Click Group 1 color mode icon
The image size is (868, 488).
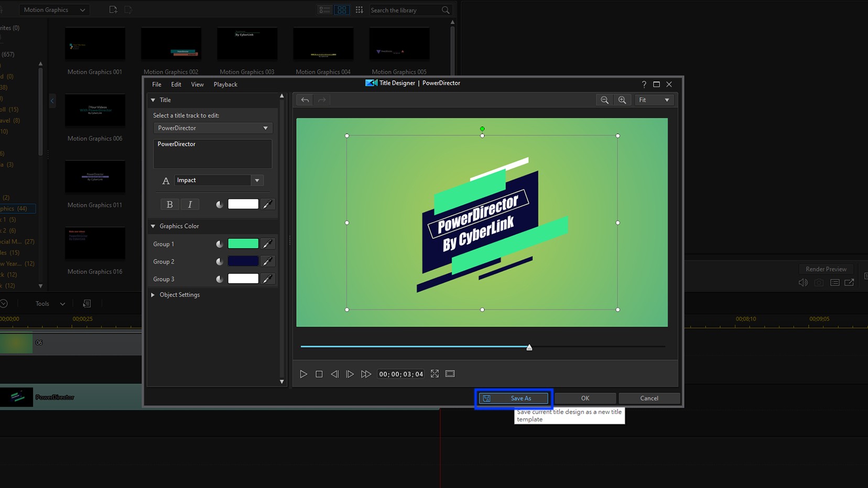219,244
